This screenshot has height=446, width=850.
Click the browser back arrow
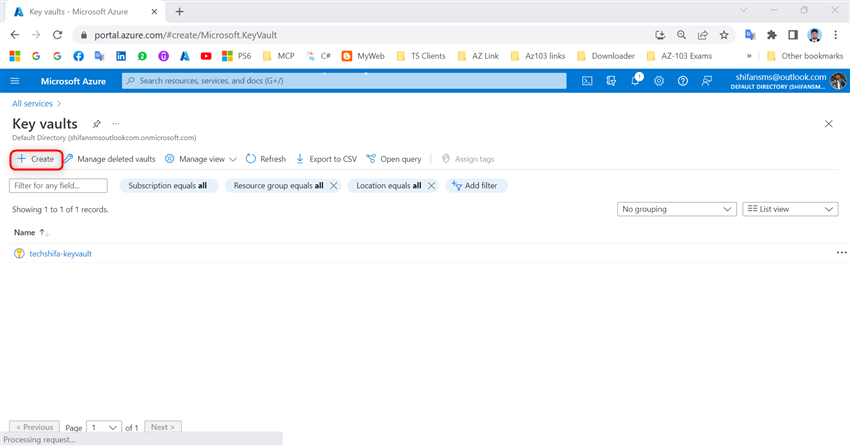tap(15, 35)
